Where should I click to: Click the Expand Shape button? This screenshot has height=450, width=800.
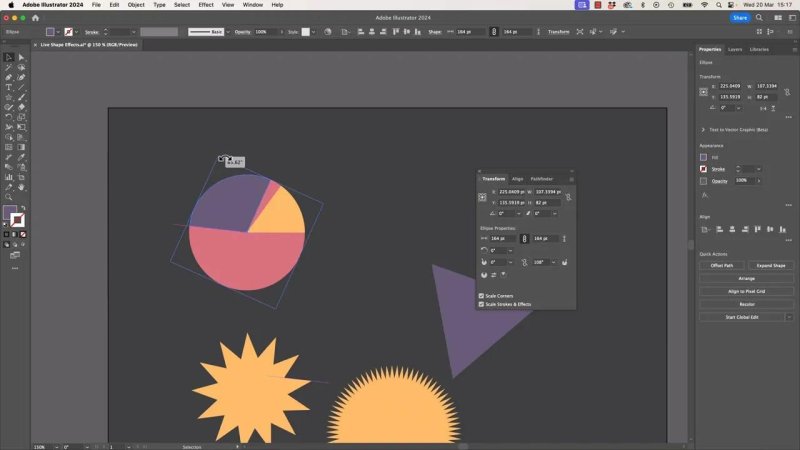pos(770,266)
